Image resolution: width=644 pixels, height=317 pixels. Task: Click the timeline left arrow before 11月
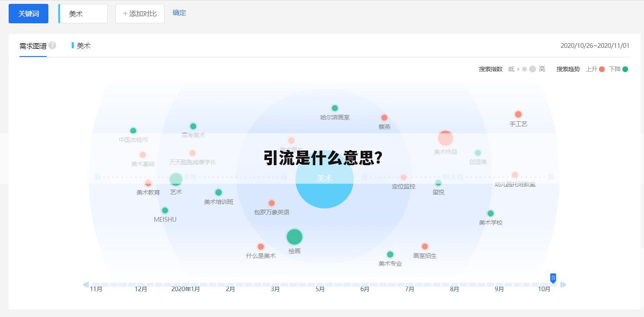pos(86,285)
